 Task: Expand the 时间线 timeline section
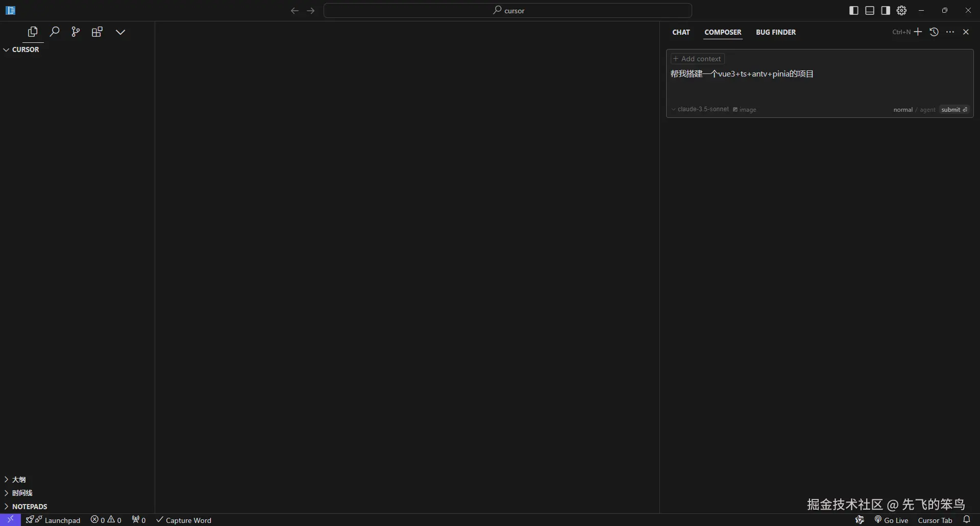tap(22, 493)
